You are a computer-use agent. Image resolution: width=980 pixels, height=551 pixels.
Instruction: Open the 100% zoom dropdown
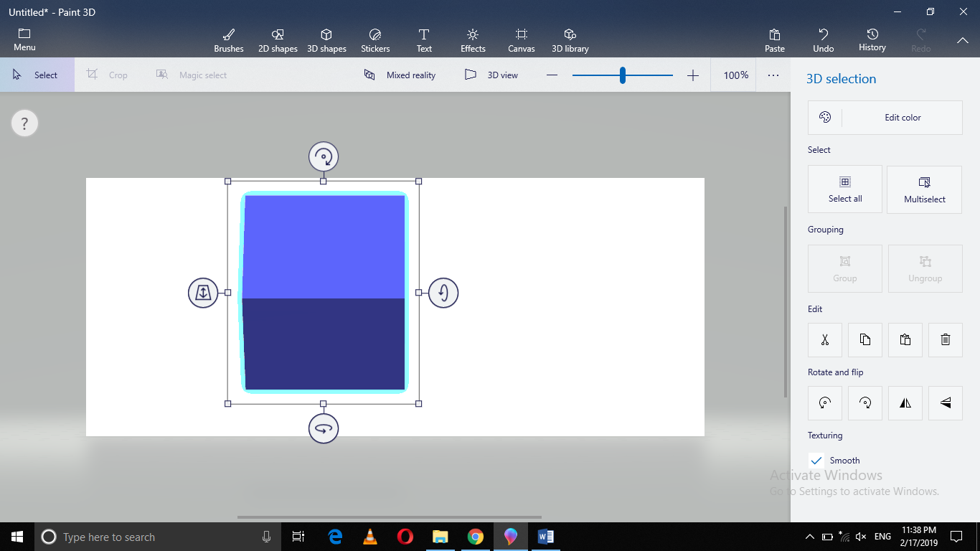coord(734,75)
